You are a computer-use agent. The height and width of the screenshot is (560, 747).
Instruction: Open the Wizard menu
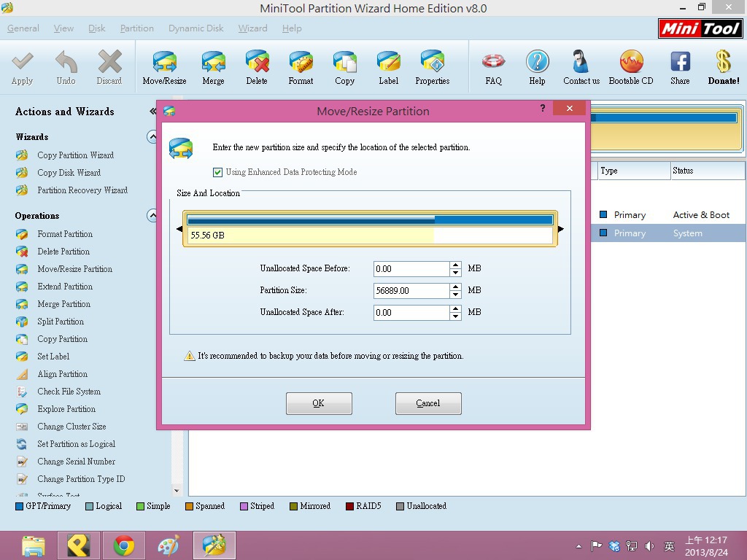click(252, 28)
